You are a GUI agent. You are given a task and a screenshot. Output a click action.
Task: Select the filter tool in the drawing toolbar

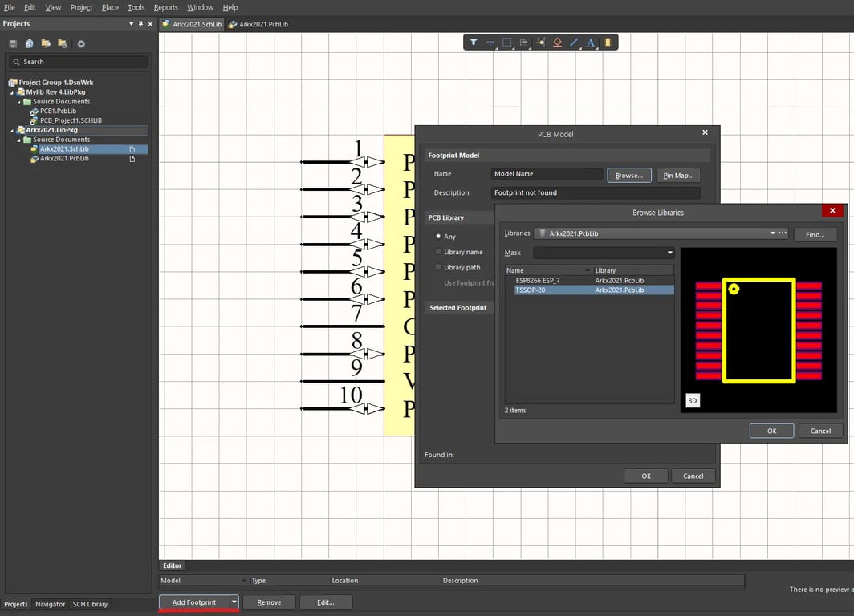474,42
